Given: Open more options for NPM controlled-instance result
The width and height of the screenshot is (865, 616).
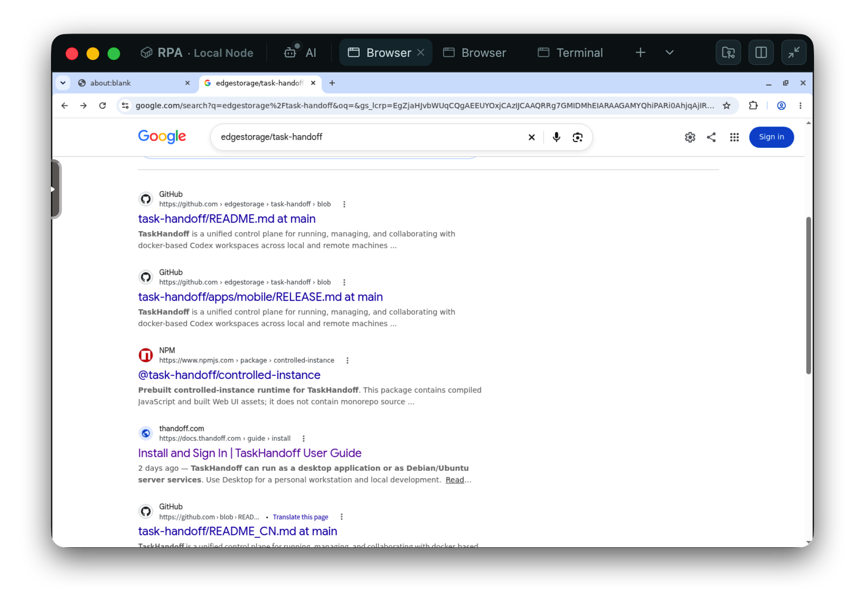Looking at the screenshot, I should 347,360.
